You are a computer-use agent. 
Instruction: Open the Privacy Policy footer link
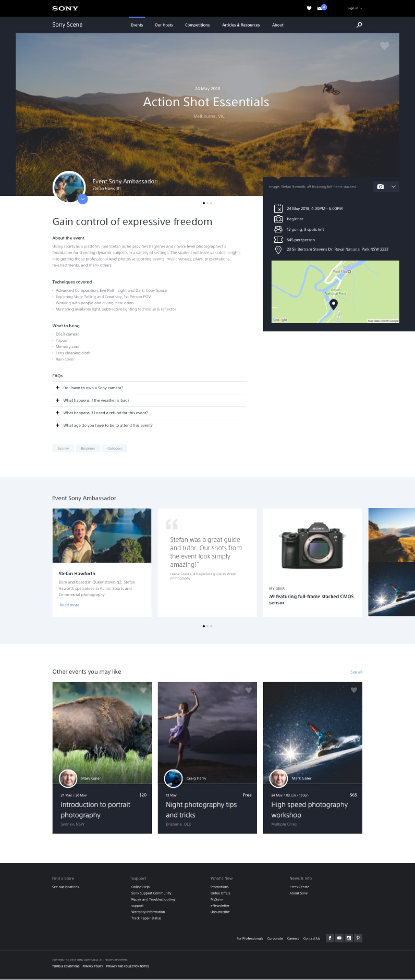[93, 966]
